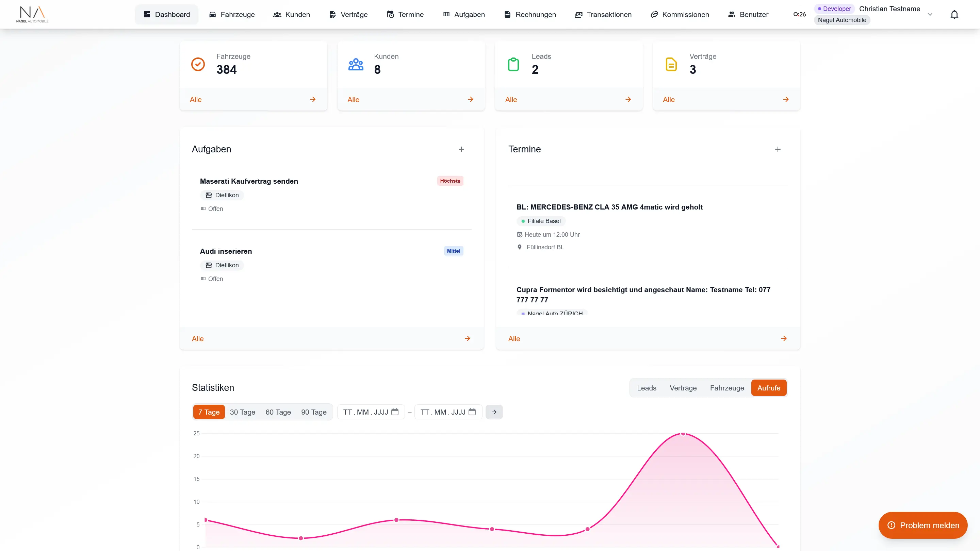Click the arrow in the Aufgaben panel footer
This screenshot has height=551, width=980.
pos(467,338)
